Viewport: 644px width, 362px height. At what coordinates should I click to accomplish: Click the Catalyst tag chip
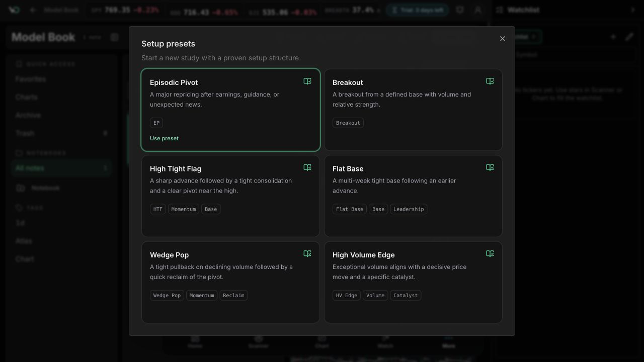406,296
